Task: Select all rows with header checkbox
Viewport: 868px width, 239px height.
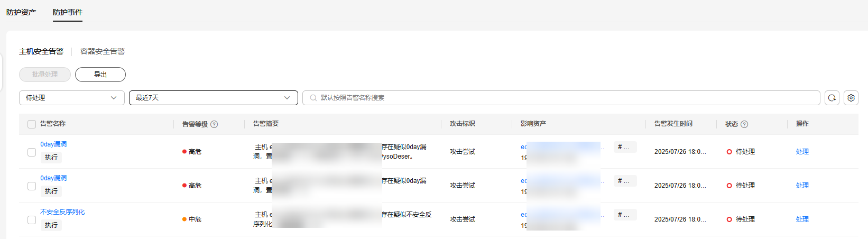Action: (x=32, y=124)
